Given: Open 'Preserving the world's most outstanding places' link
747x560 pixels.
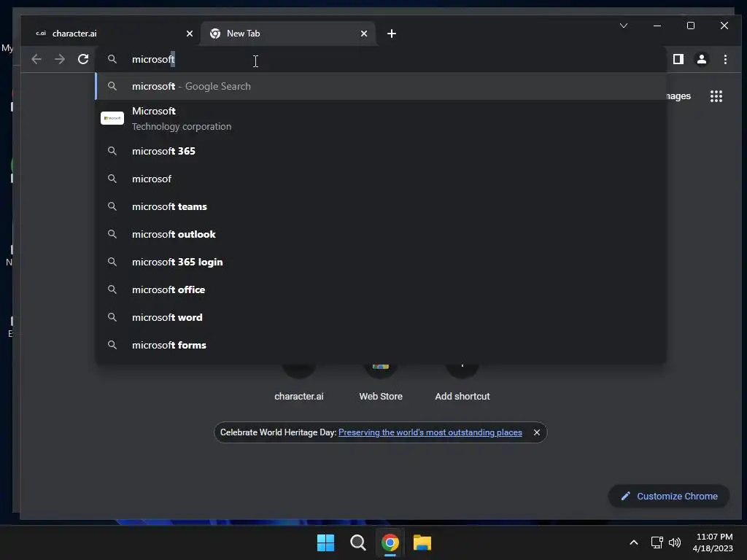Looking at the screenshot, I should [x=430, y=432].
